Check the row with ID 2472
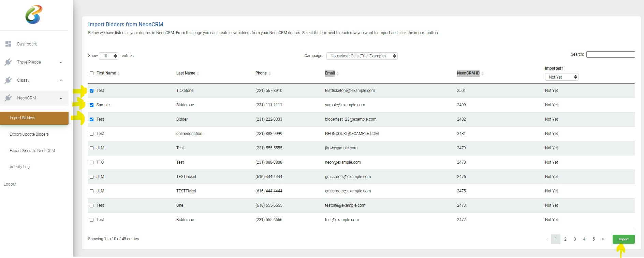The image size is (644, 258). point(91,220)
